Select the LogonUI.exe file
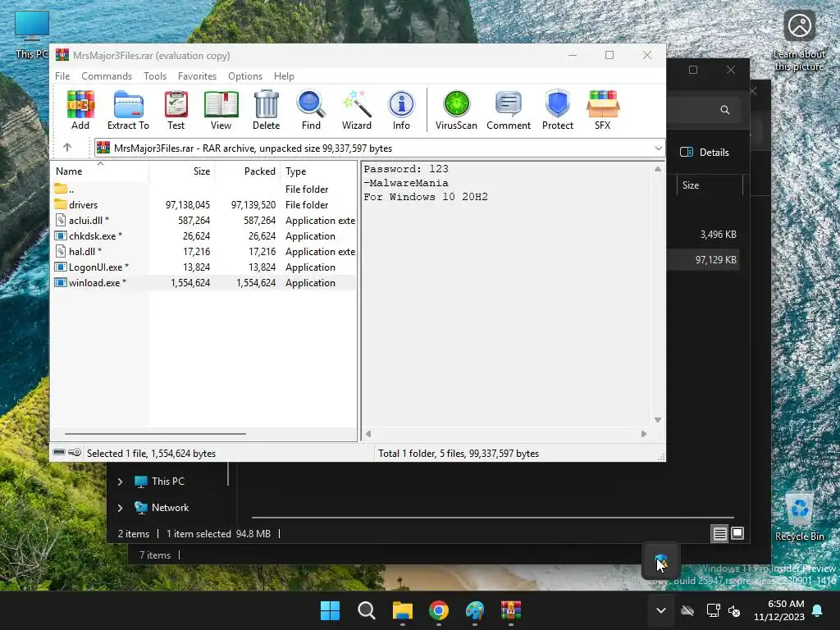 click(204, 267)
